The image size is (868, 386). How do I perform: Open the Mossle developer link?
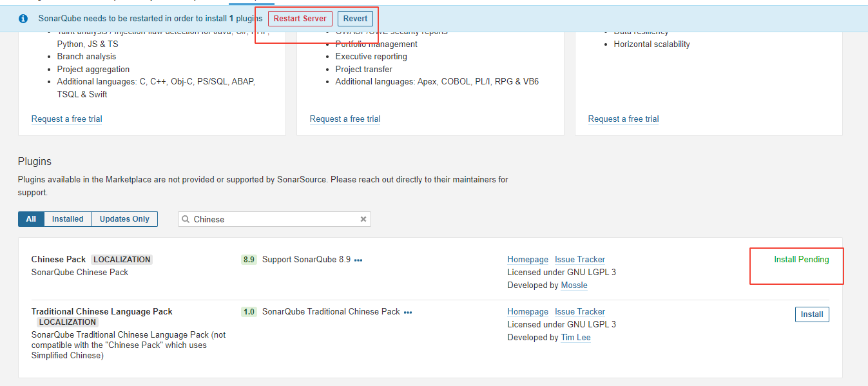tap(574, 285)
